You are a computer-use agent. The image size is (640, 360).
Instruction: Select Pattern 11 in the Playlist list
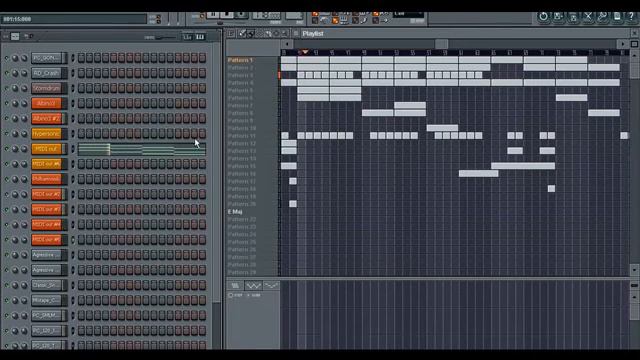[242, 136]
